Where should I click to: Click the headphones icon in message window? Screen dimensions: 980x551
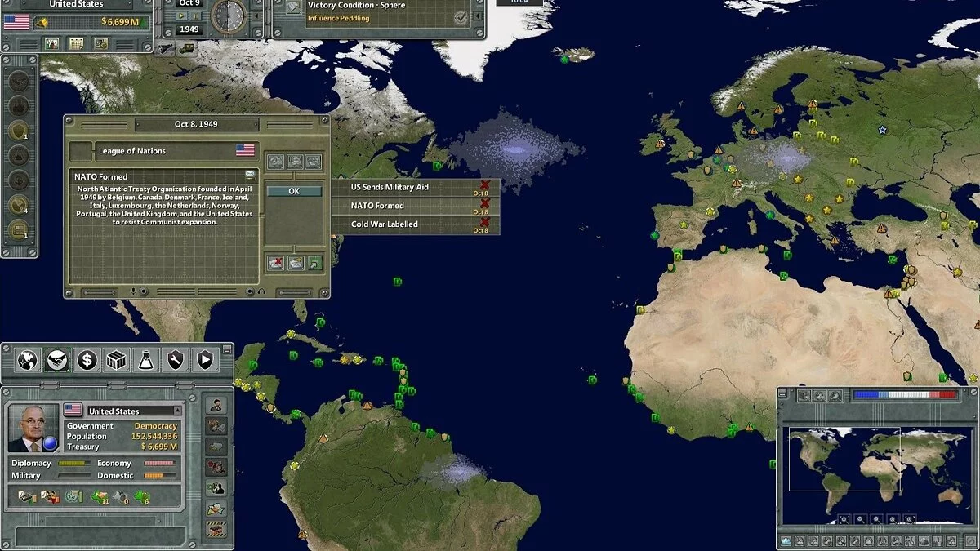(261, 291)
